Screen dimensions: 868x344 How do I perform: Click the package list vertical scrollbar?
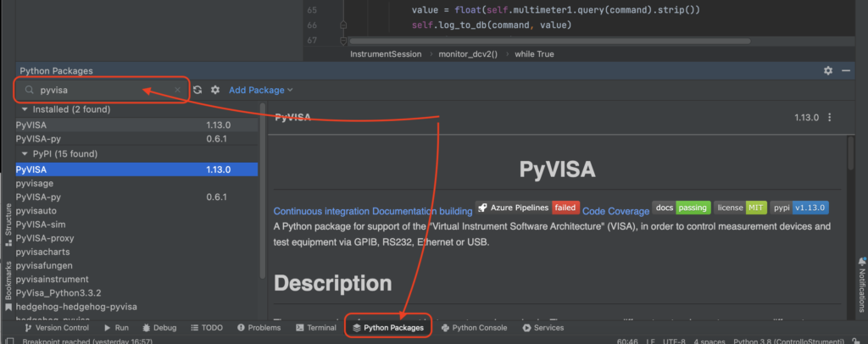263,189
